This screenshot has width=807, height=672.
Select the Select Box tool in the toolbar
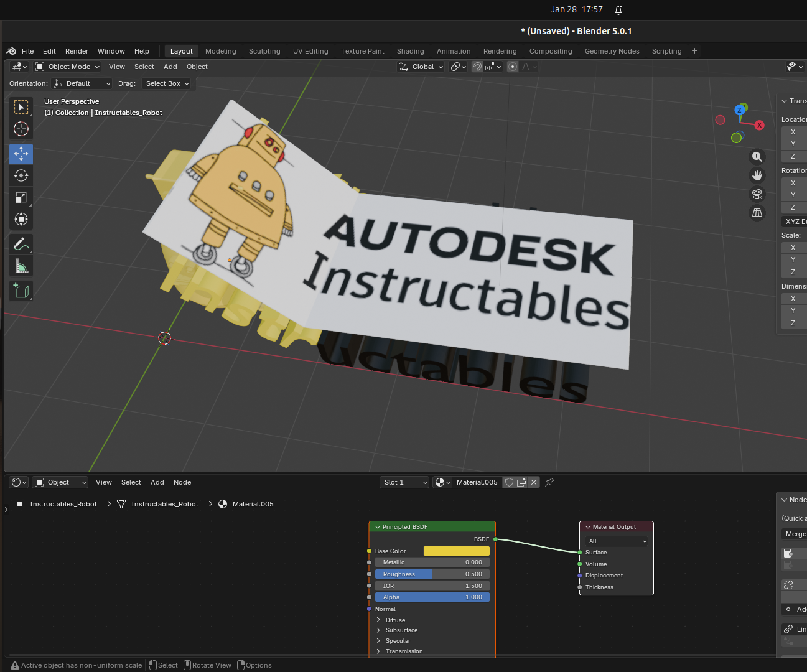pyautogui.click(x=21, y=108)
